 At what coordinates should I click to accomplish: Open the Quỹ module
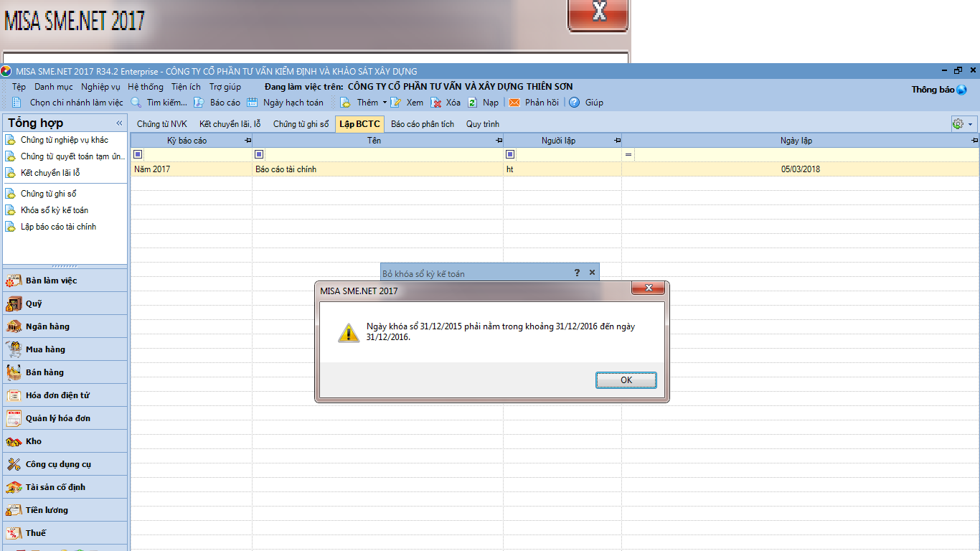(x=65, y=303)
